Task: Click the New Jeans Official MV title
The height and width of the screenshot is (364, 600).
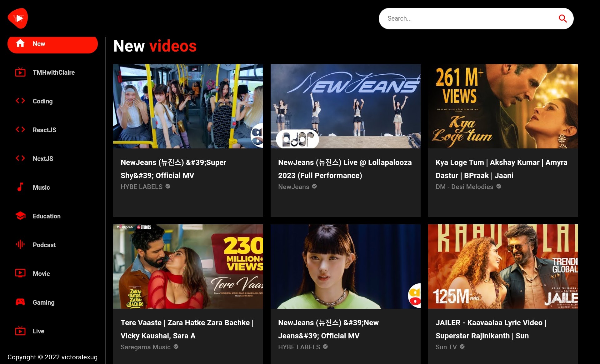Action: 328,329
